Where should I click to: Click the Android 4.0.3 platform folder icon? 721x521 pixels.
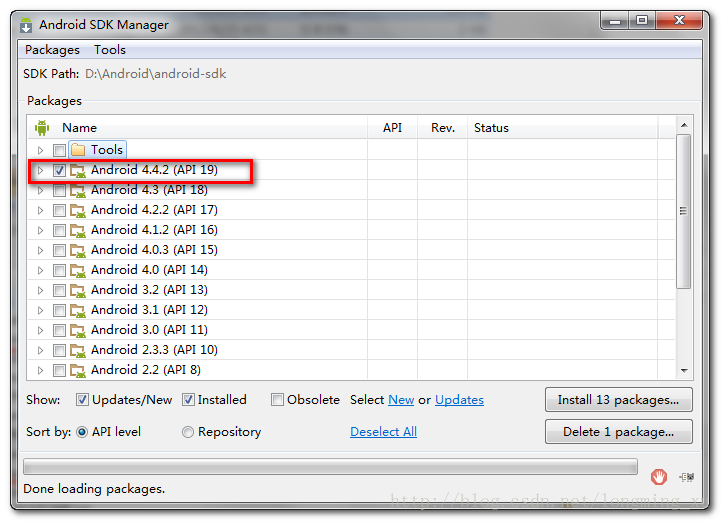coord(78,251)
